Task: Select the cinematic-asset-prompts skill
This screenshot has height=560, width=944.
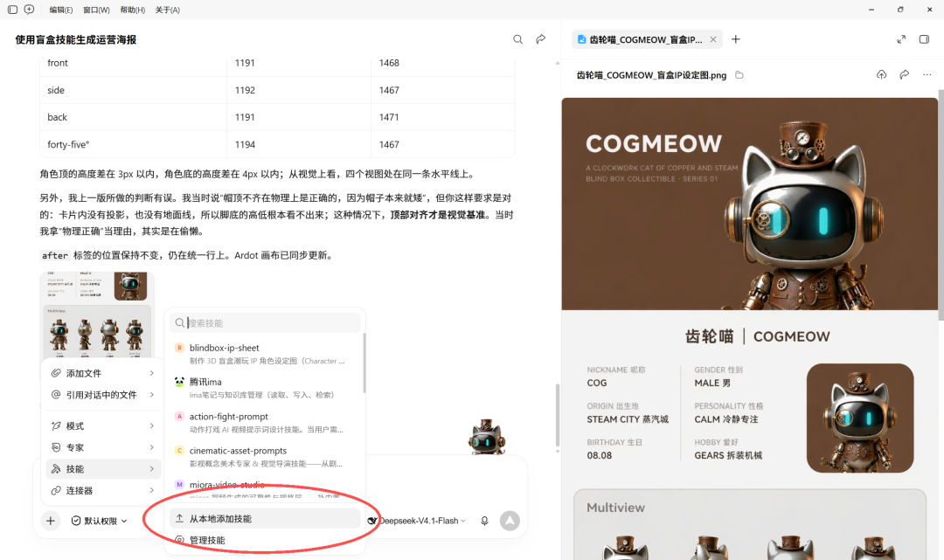Action: click(x=265, y=457)
